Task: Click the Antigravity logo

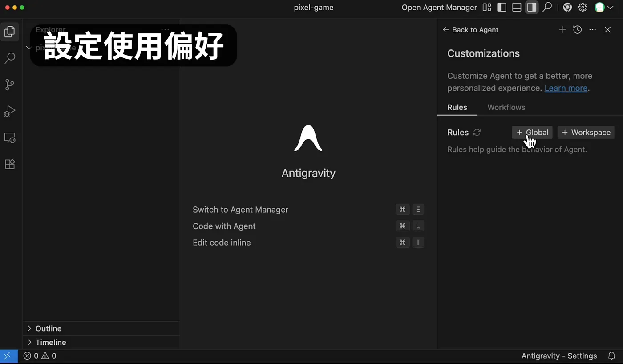Action: [x=308, y=138]
